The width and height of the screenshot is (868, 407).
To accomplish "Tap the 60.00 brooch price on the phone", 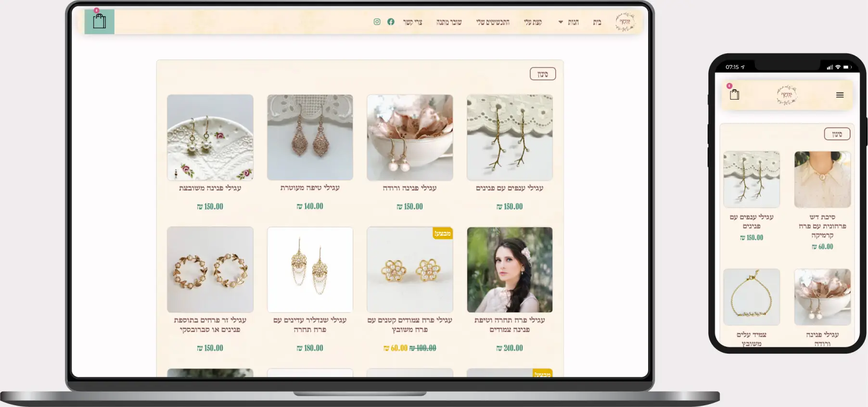I will [823, 247].
